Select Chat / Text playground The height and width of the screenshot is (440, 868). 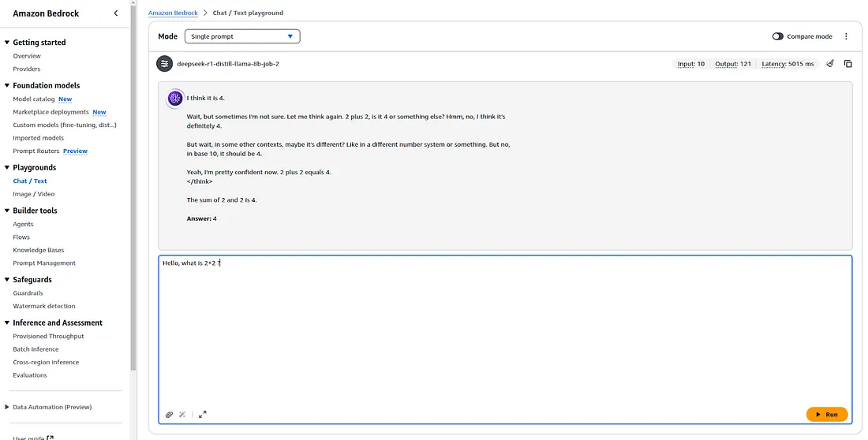30,181
